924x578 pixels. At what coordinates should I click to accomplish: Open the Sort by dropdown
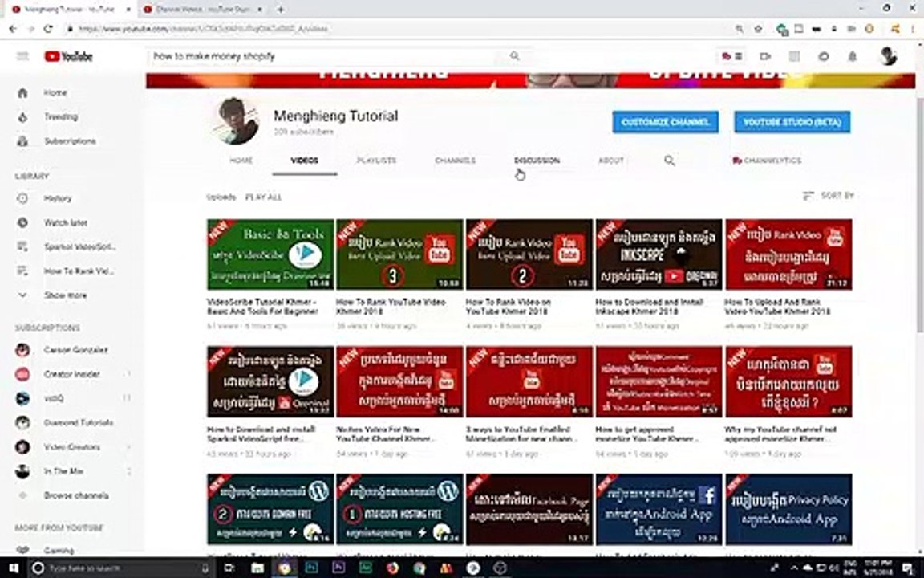coord(829,195)
